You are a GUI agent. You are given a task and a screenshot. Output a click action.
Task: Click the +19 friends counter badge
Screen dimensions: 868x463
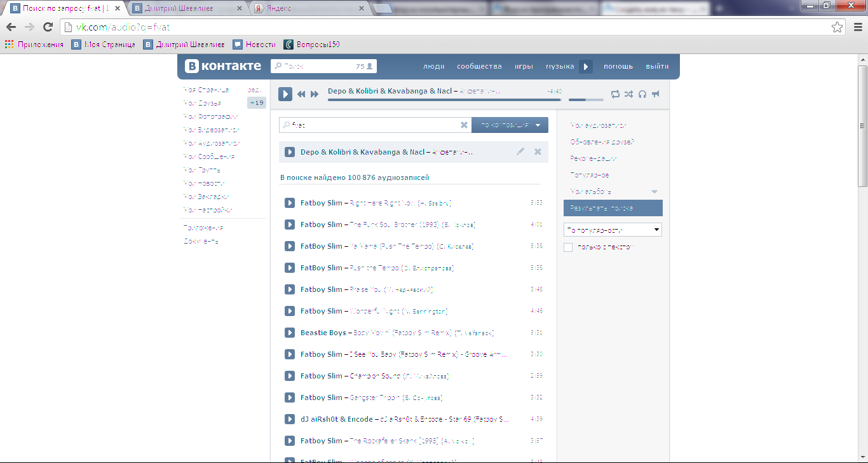coord(257,102)
